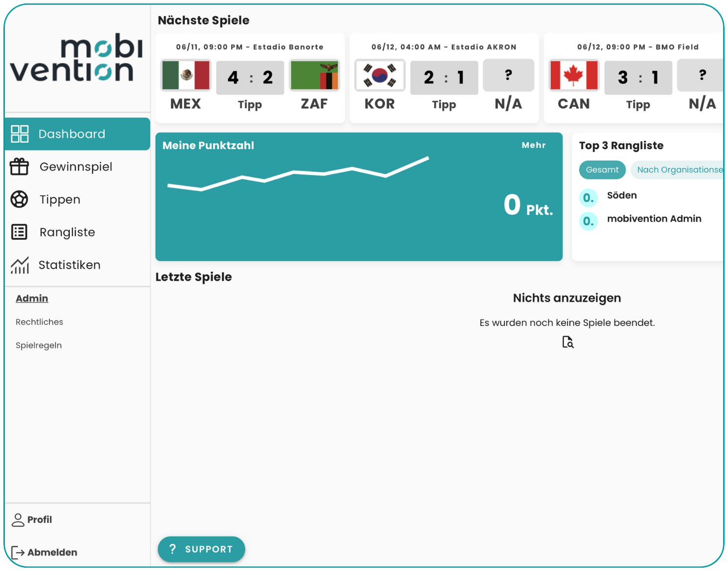The image size is (728, 575).
Task: Click the Dashboard grid icon
Action: click(x=20, y=134)
